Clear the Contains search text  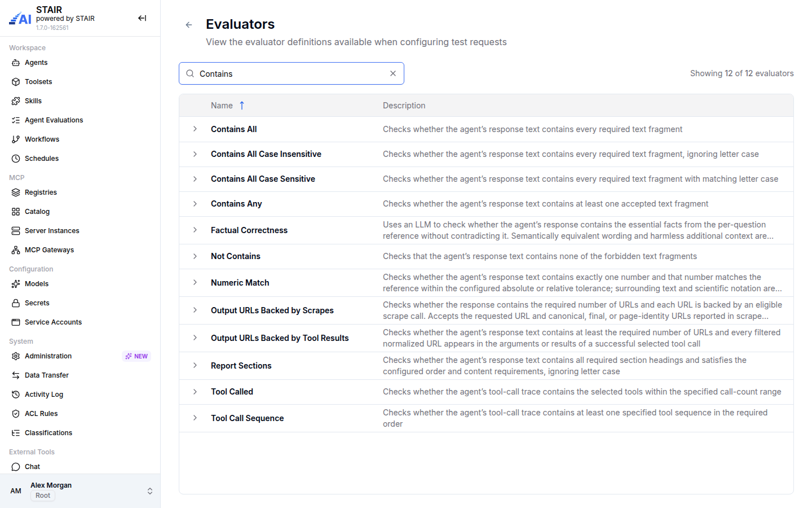coord(393,73)
